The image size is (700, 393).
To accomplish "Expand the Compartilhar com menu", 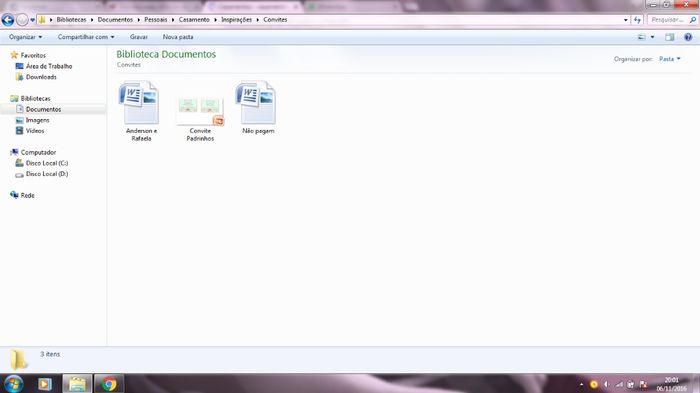I will [x=86, y=37].
